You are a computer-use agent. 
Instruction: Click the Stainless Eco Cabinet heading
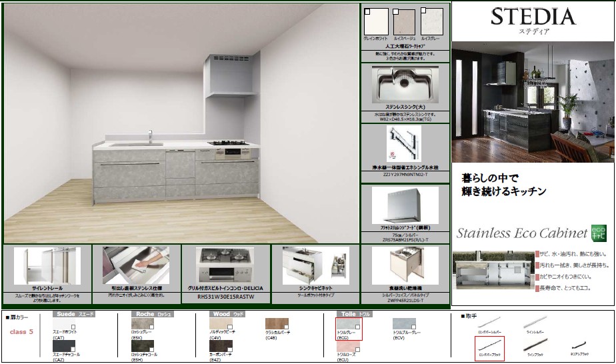(x=521, y=233)
